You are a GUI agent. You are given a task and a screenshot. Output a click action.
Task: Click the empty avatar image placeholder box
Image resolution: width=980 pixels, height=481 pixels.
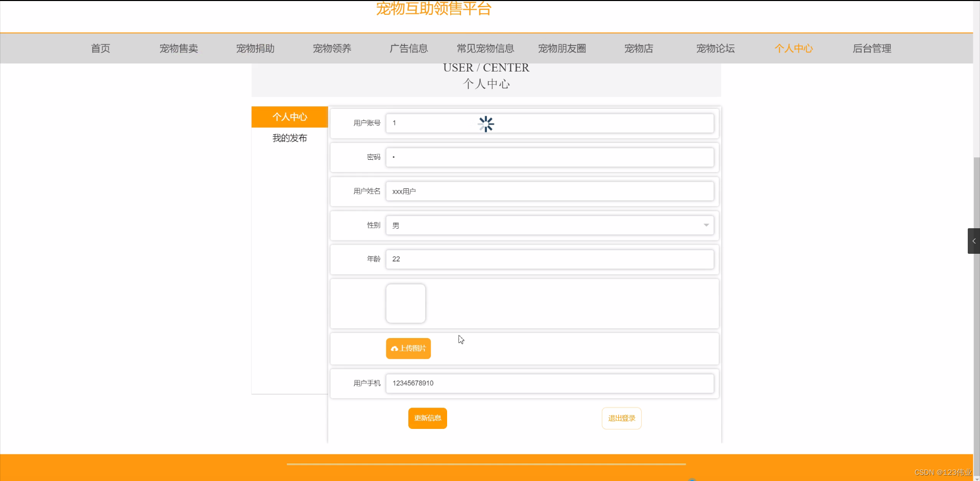coord(405,303)
